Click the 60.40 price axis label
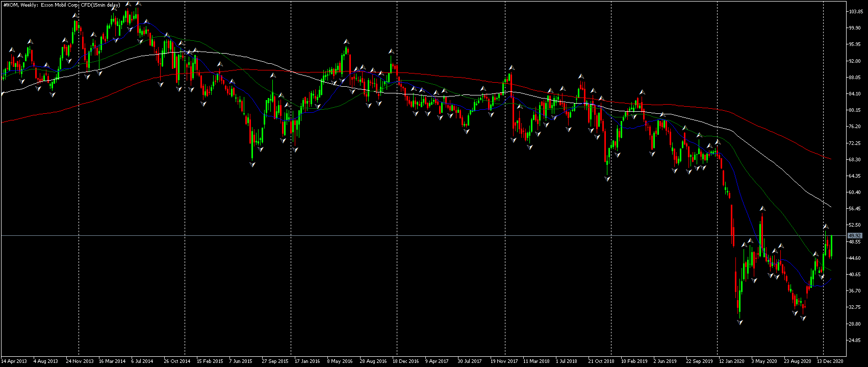 [854, 192]
